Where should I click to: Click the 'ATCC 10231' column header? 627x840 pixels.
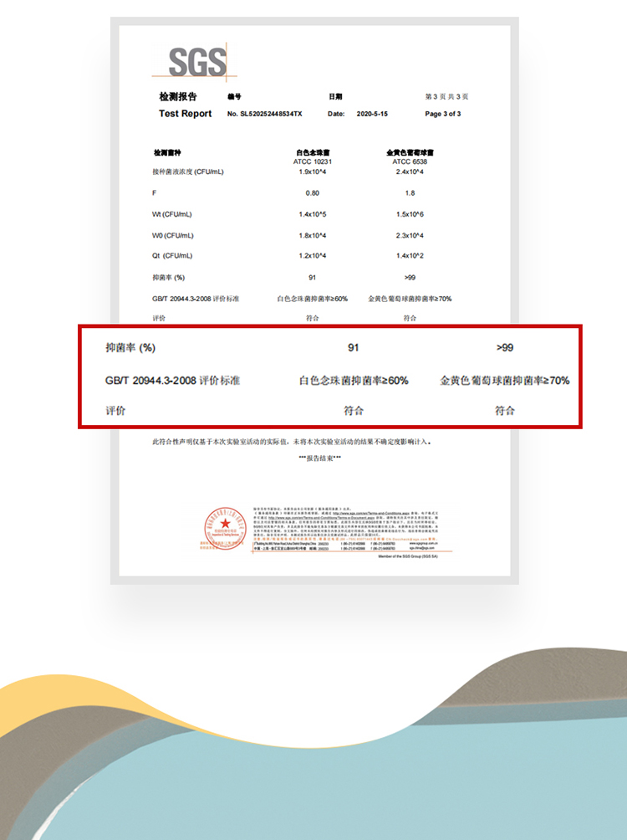[x=313, y=161]
